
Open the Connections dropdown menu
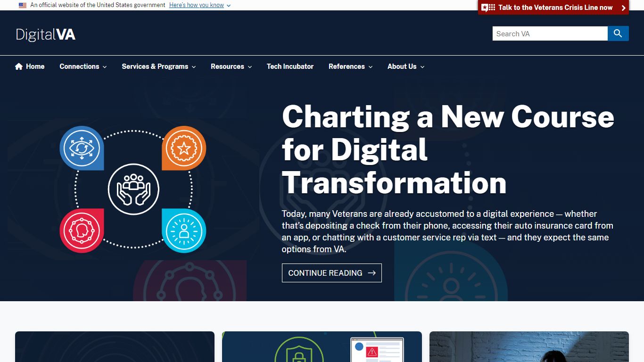pyautogui.click(x=83, y=66)
